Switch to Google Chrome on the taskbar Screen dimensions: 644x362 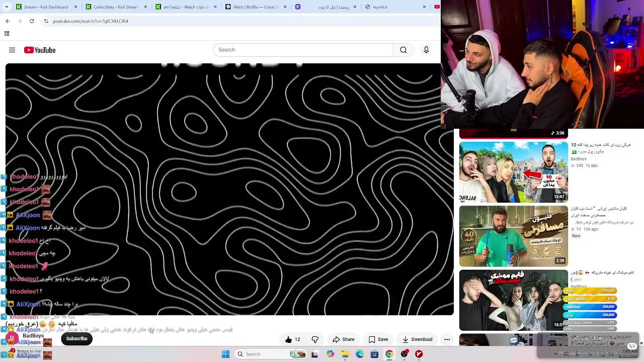[x=389, y=354]
